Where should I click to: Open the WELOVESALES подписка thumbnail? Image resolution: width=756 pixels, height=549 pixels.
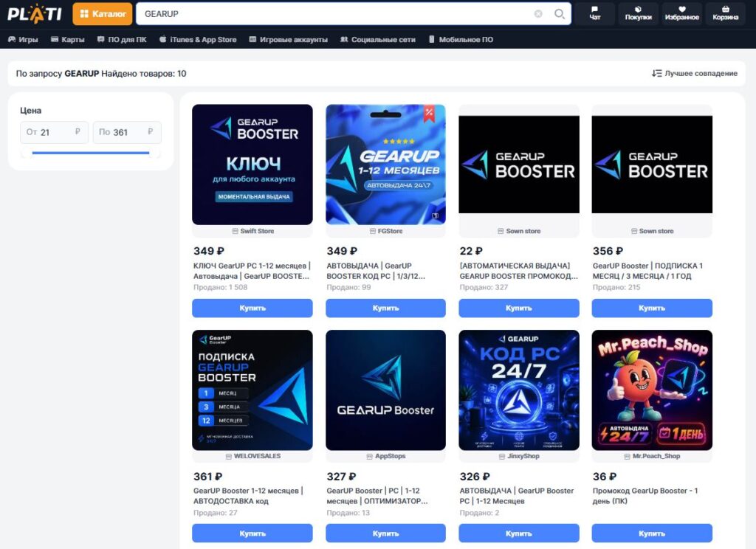(252, 390)
